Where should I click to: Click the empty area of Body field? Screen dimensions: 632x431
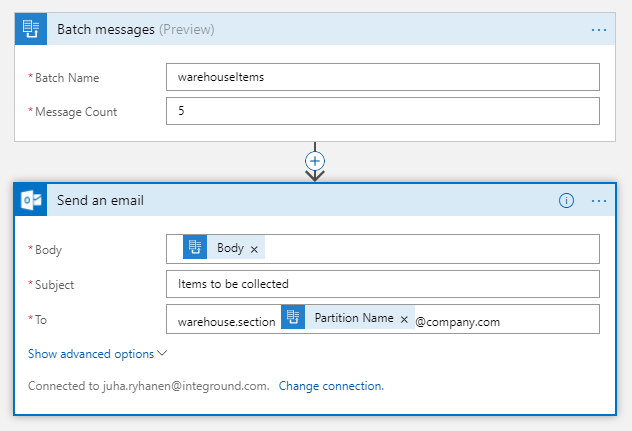(431, 249)
